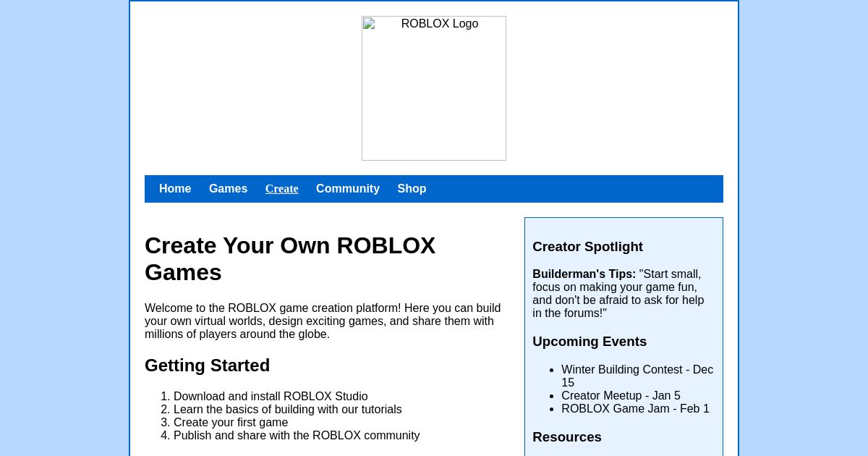Click 'Create your first game' list item

pos(231,422)
